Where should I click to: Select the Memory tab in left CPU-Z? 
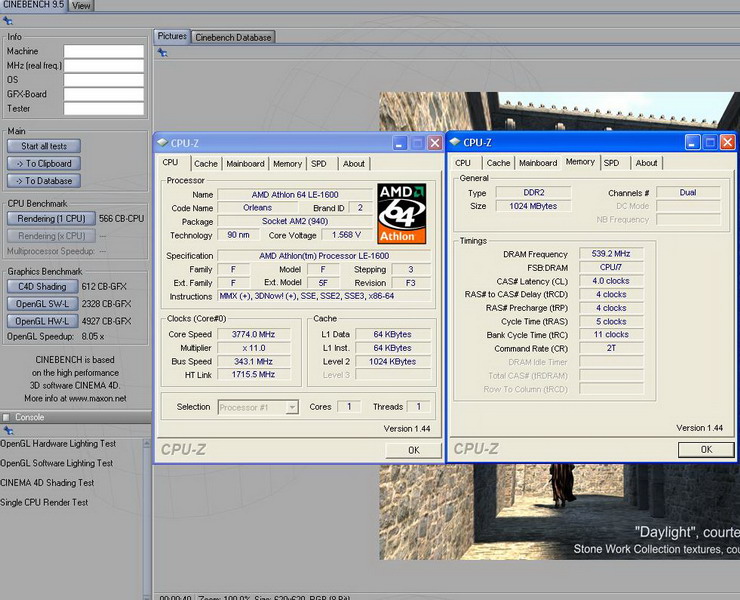(287, 164)
